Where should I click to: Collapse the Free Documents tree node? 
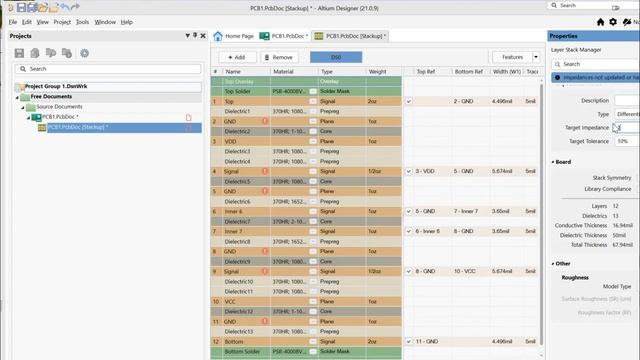(17, 97)
